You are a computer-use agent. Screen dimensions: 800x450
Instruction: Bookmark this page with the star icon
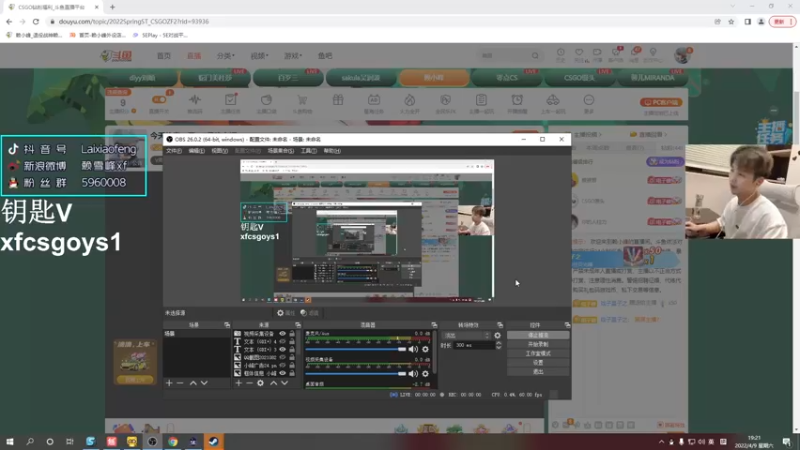point(731,21)
